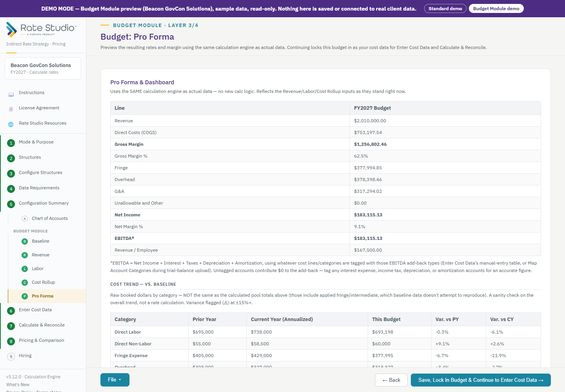The image size is (565, 392).
Task: Click Revenue / Employee value $167,500.00
Action: pyautogui.click(x=368, y=250)
